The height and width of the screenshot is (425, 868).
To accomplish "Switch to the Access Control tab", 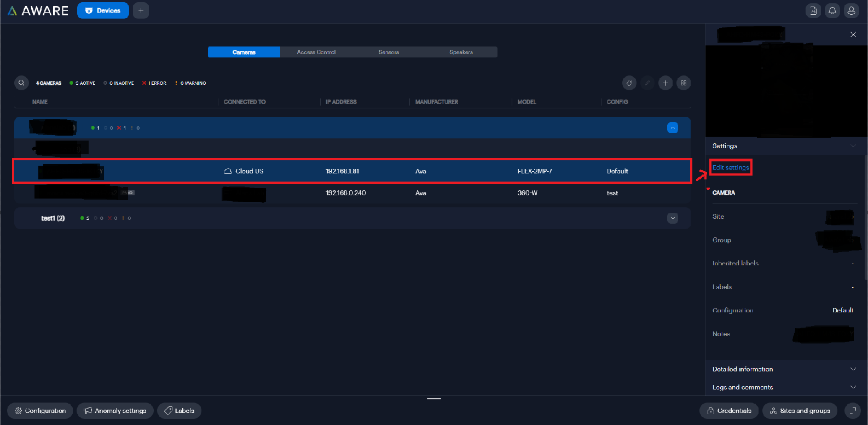I will pyautogui.click(x=316, y=52).
